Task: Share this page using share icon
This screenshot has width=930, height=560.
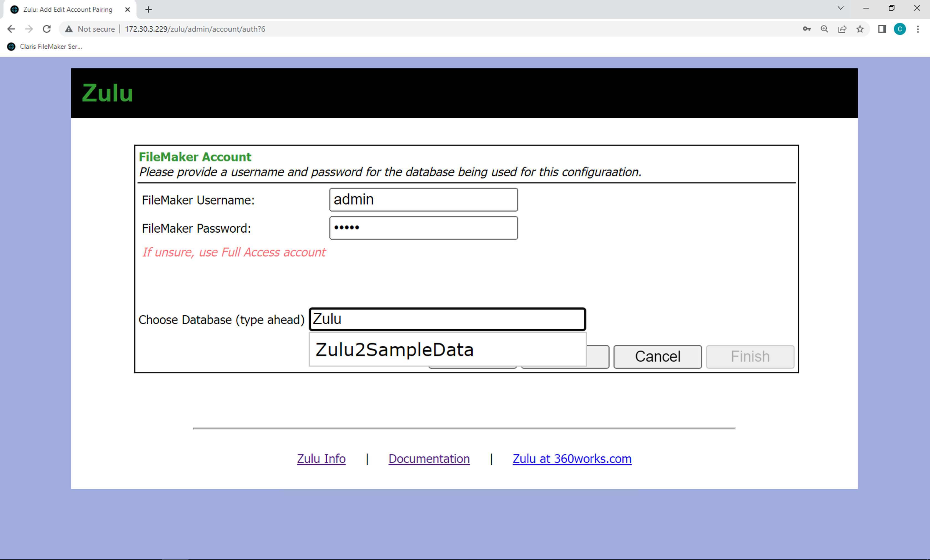Action: coord(842,29)
